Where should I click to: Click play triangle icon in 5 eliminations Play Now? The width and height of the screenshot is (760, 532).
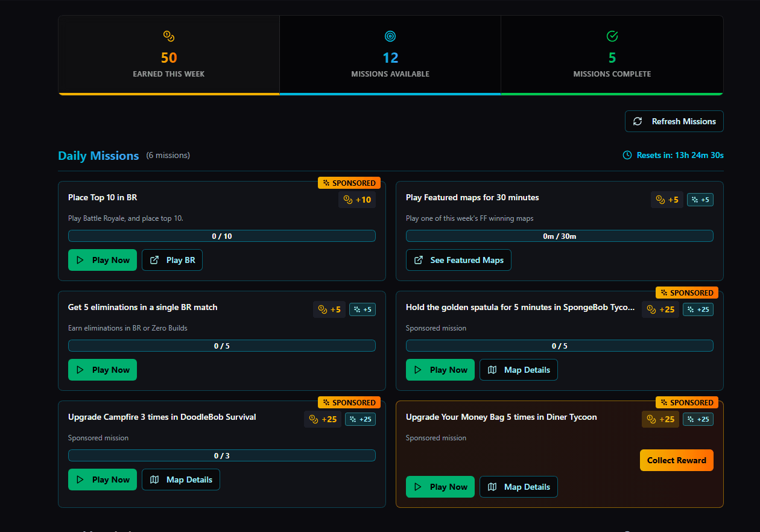pos(80,370)
